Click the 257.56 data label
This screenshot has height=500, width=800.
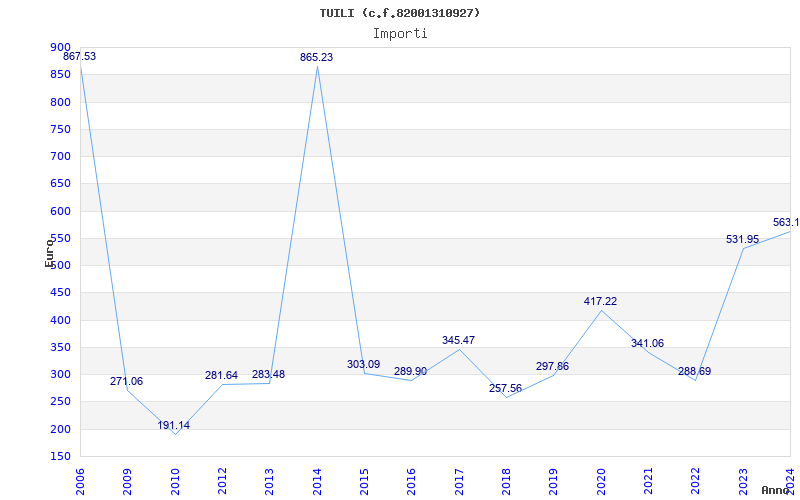[x=506, y=388]
